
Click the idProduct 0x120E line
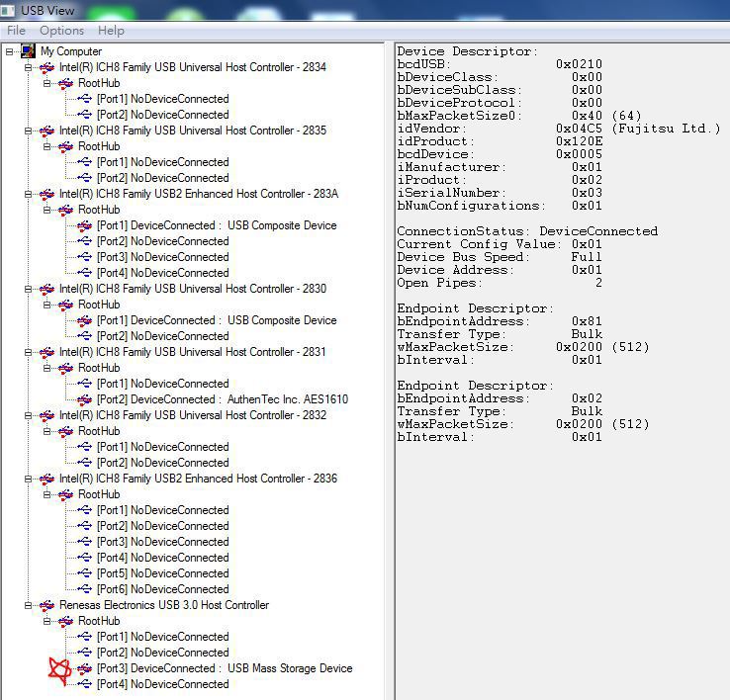coord(500,141)
